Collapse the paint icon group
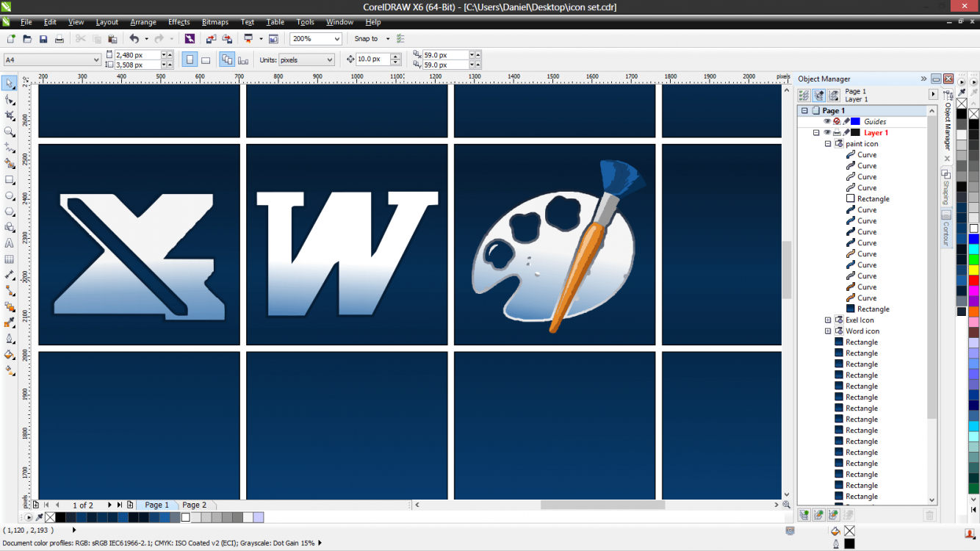 (828, 144)
